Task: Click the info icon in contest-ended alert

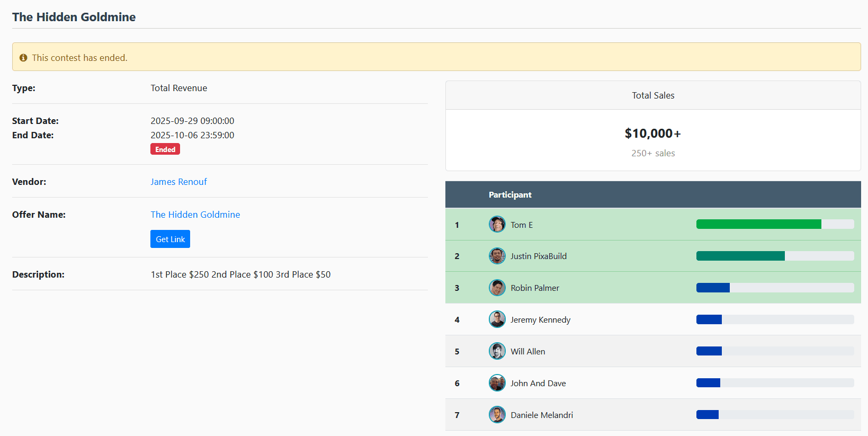Action: tap(23, 58)
